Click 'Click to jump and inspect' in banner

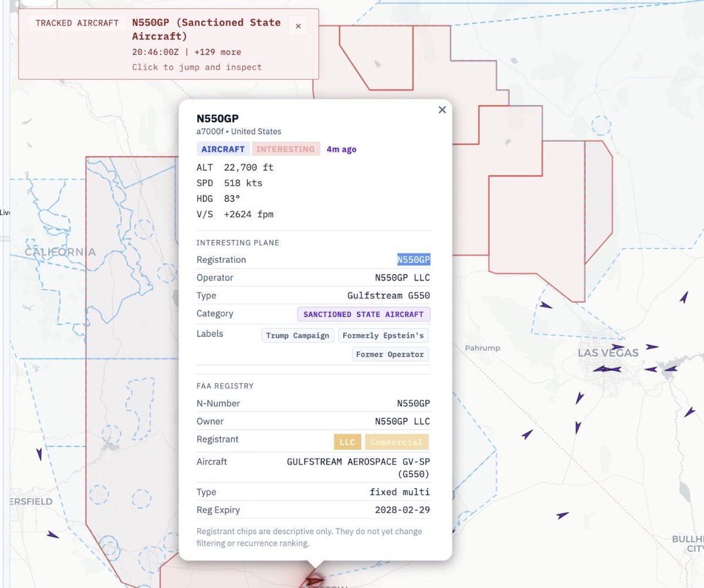click(197, 67)
